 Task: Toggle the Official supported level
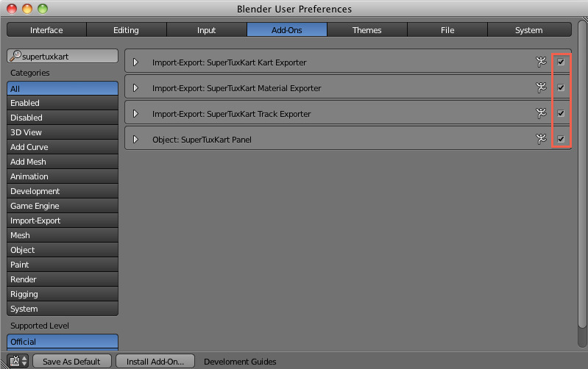point(63,342)
